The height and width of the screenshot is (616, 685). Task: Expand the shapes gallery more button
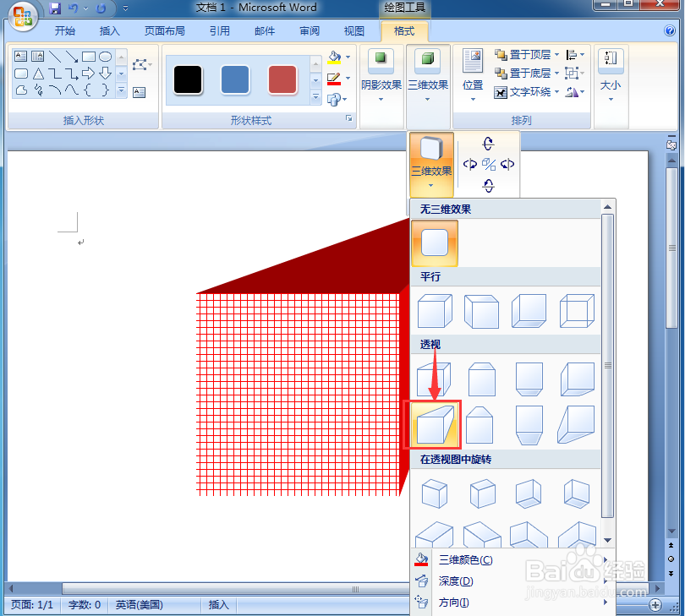[x=122, y=90]
